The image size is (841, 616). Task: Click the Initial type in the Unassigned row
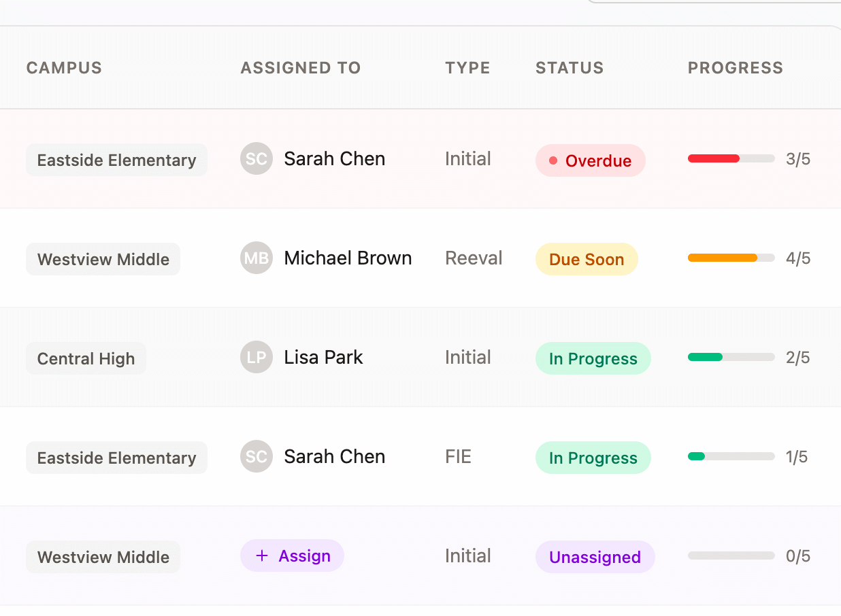(468, 556)
